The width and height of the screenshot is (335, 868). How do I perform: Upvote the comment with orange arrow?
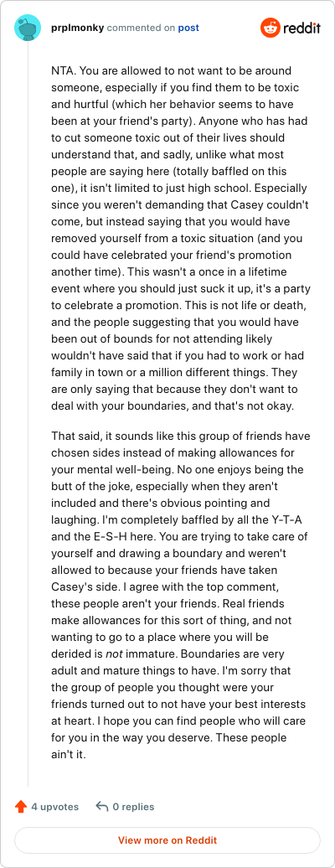(21, 807)
